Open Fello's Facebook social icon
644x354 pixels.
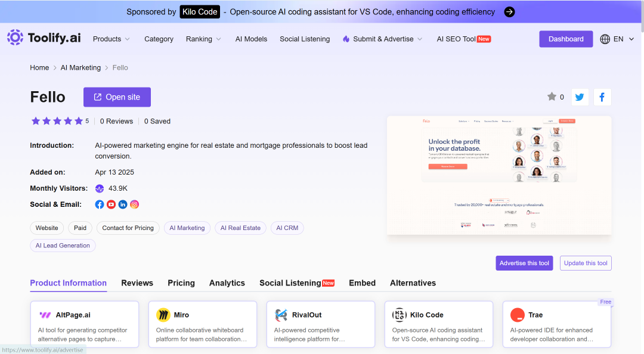(x=100, y=204)
